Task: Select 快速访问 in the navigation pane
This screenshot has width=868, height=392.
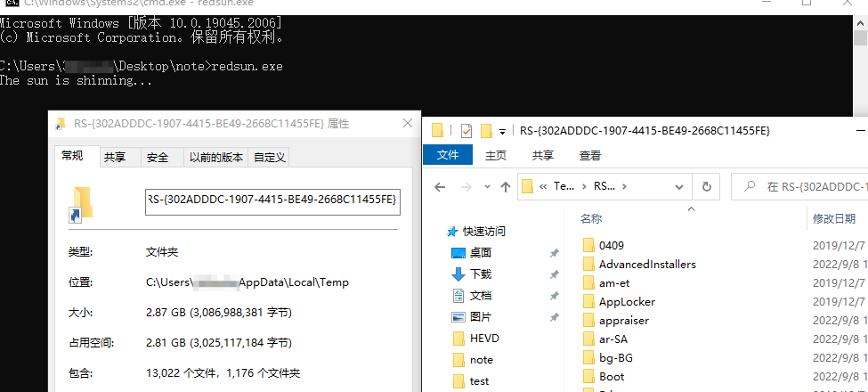Action: click(x=484, y=232)
